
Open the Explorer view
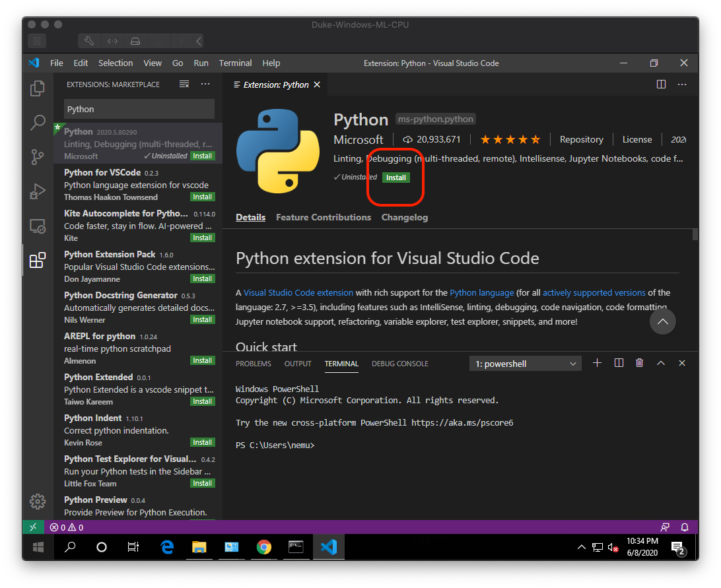pos(37,88)
